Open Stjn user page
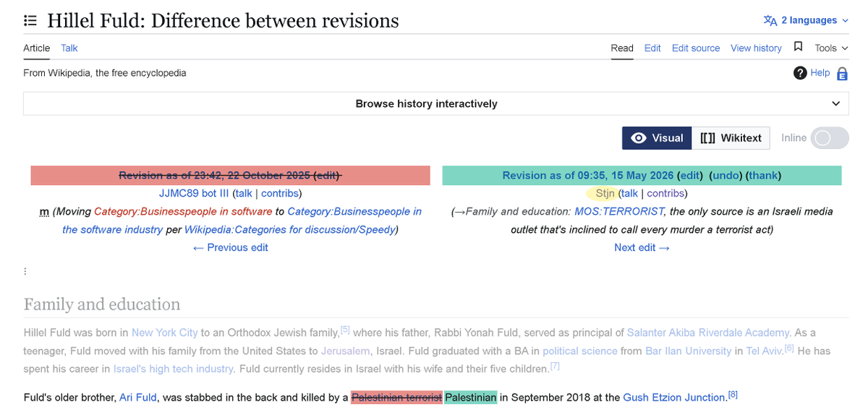868x407 pixels. [605, 193]
